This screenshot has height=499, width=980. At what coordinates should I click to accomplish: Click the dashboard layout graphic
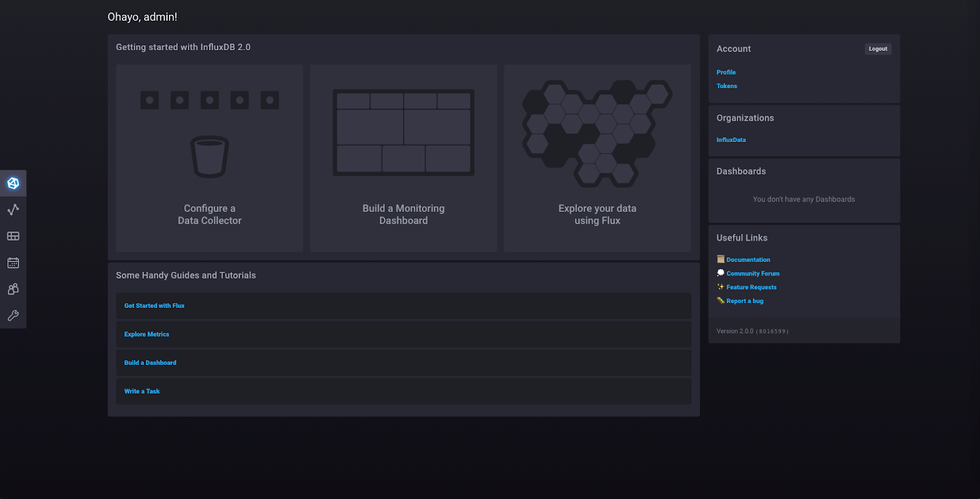[403, 132]
